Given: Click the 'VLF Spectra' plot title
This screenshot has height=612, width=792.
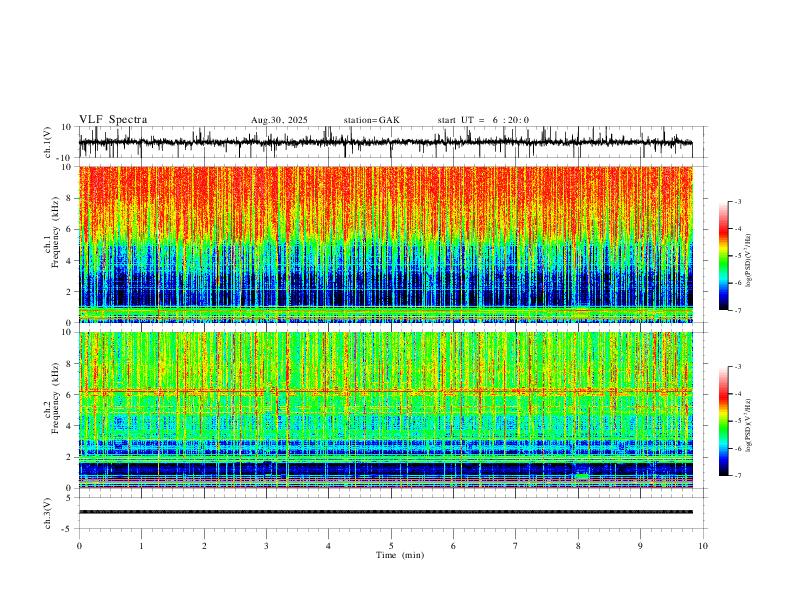Looking at the screenshot, I should click(x=113, y=120).
